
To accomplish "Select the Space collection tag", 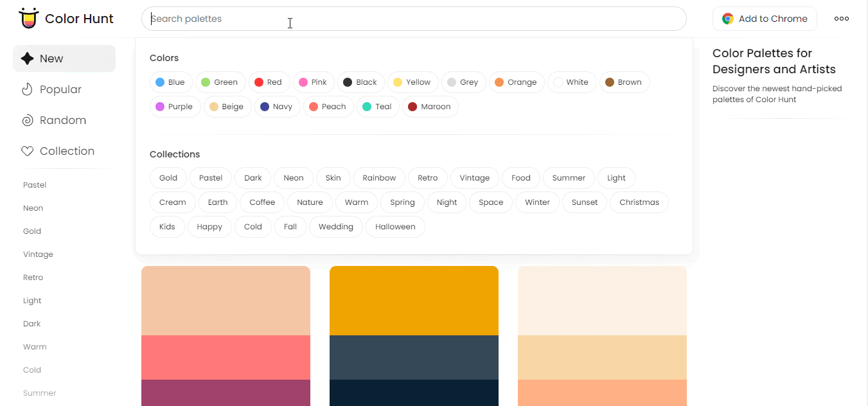I will (x=491, y=202).
